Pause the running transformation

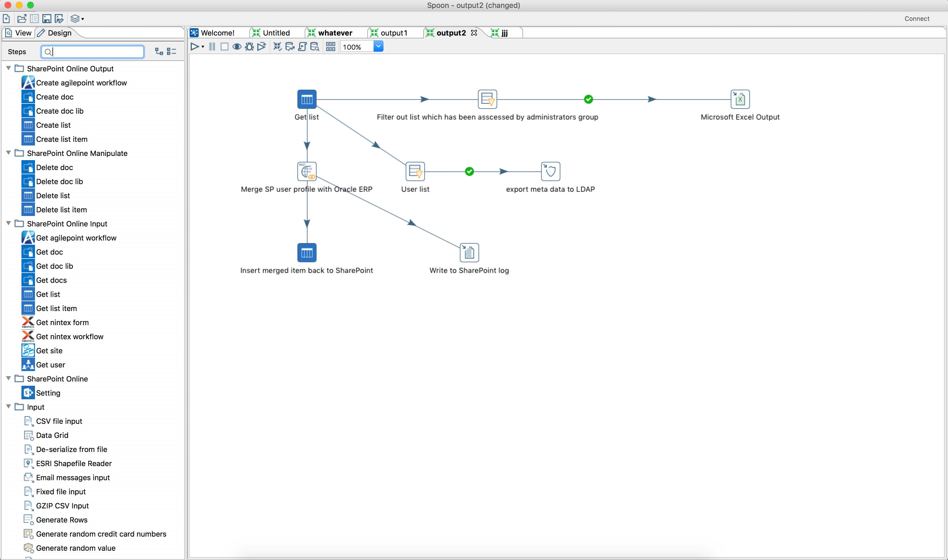click(212, 47)
